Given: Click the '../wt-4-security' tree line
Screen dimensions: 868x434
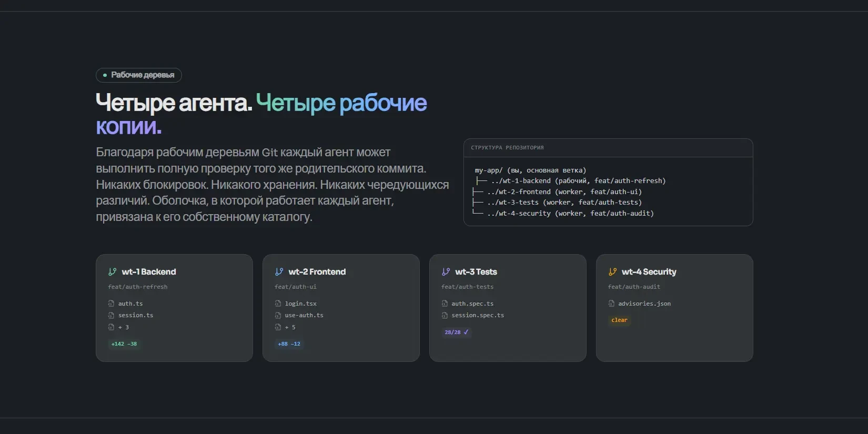Looking at the screenshot, I should [563, 214].
